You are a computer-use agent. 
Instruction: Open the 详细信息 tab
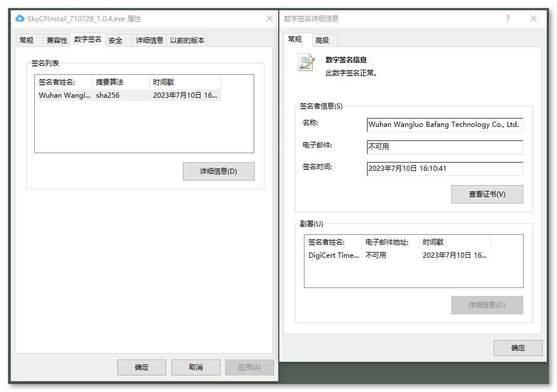click(149, 40)
